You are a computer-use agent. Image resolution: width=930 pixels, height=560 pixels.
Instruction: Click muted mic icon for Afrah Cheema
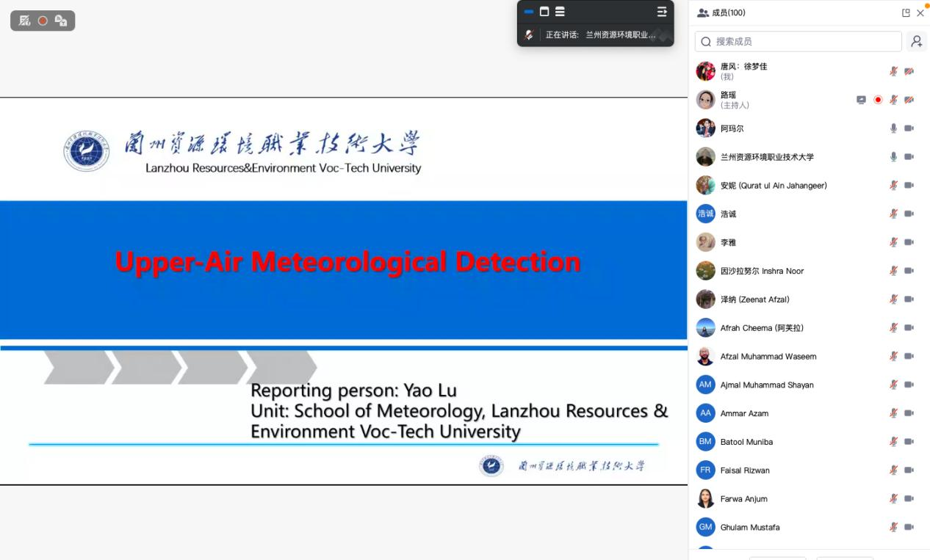click(x=894, y=327)
